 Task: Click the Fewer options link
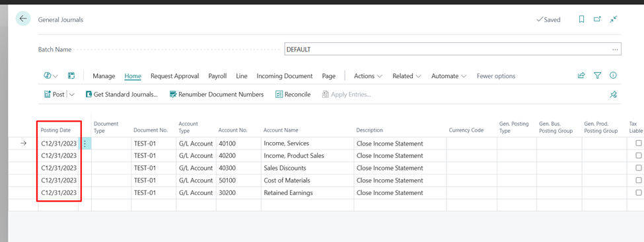coord(496,76)
